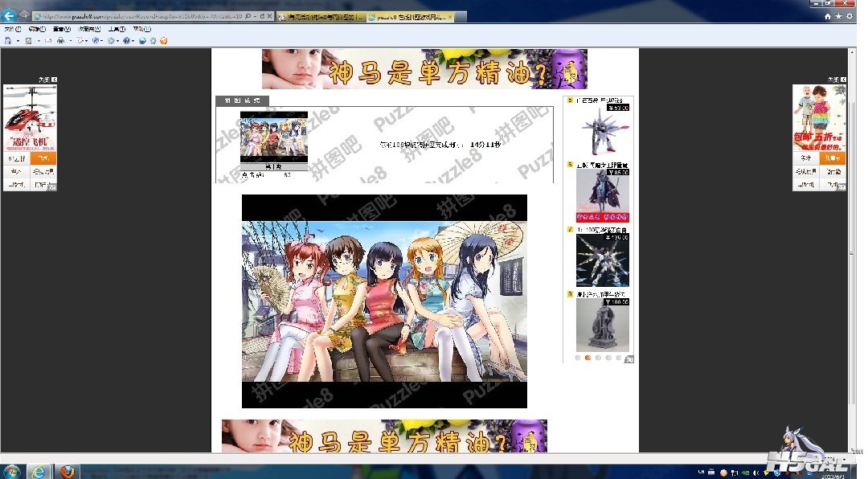Select the first carousel dot under products
This screenshot has height=479, width=868.
[x=578, y=358]
